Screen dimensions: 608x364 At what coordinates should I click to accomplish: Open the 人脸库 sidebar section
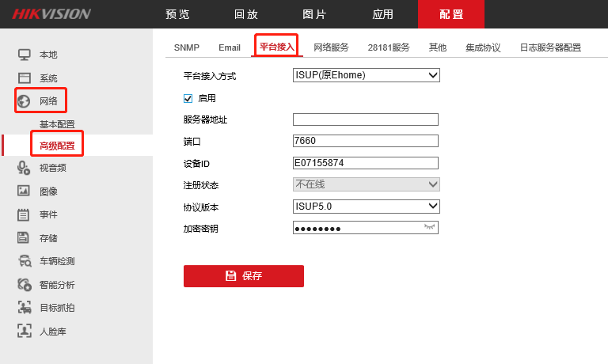click(53, 332)
